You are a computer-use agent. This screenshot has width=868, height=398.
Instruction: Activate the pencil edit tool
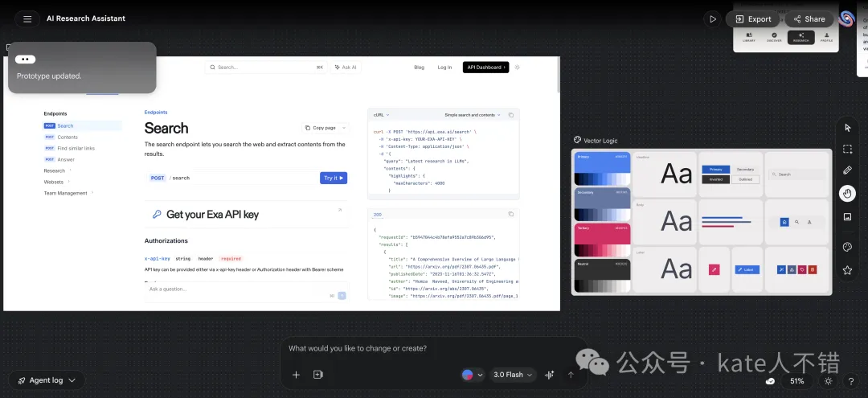[847, 170]
